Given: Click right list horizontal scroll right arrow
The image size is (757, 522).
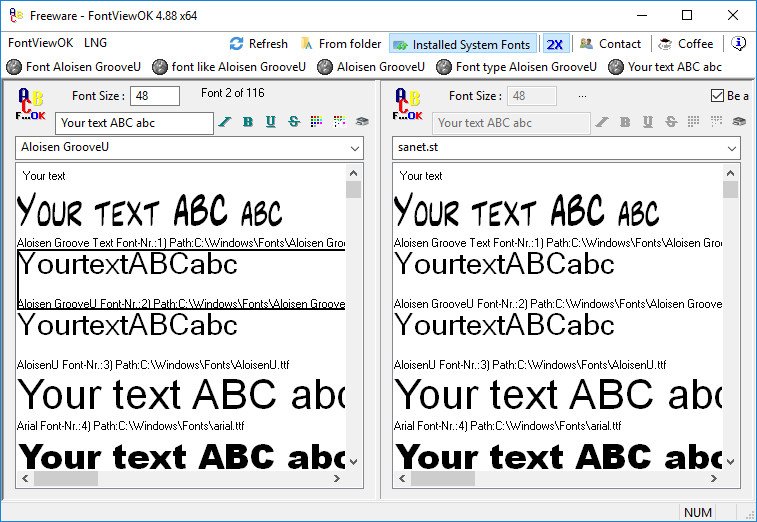Looking at the screenshot, I should click(x=714, y=479).
